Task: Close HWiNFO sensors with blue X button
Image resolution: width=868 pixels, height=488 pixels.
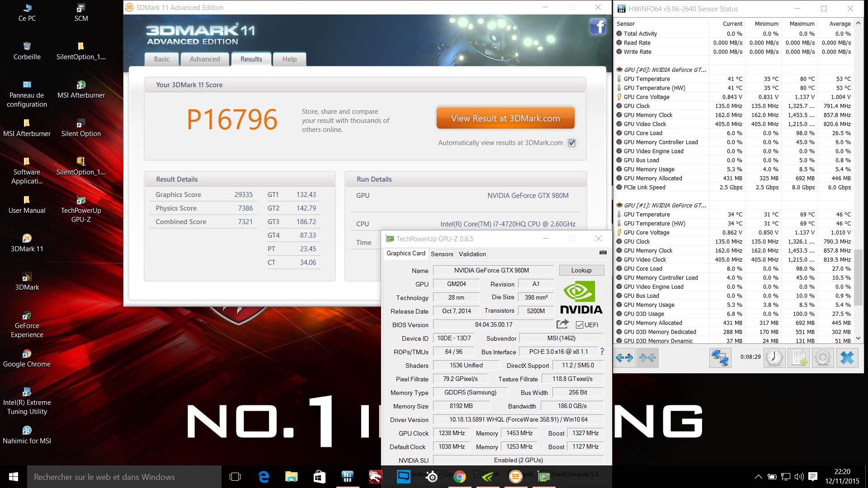Action: coord(847,358)
